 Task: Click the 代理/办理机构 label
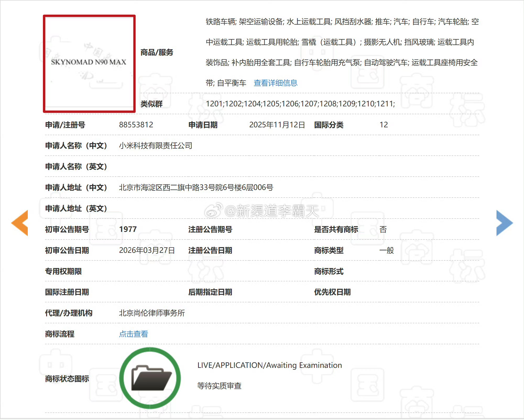pyautogui.click(x=69, y=313)
